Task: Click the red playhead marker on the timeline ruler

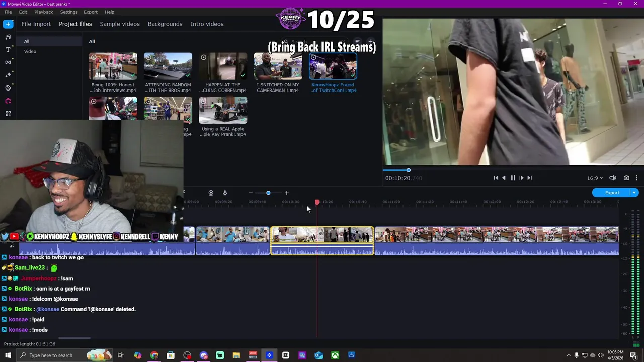Action: click(x=317, y=202)
